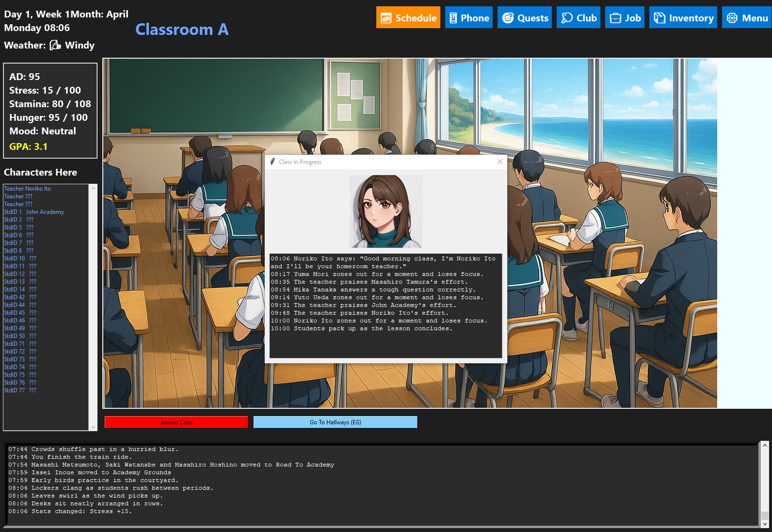Screen dimensions: 772x532
Task: Open the Phone label
Action: pyautogui.click(x=475, y=18)
